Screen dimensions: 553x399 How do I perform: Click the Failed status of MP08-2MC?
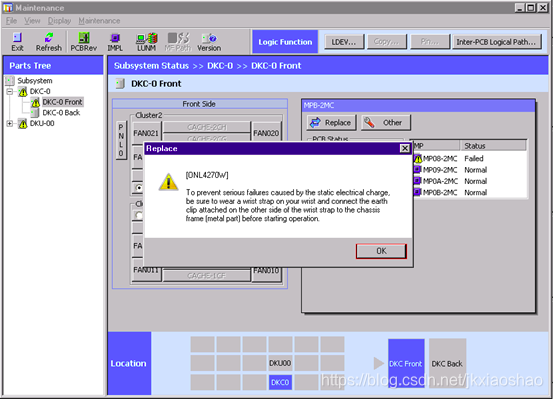tap(474, 159)
